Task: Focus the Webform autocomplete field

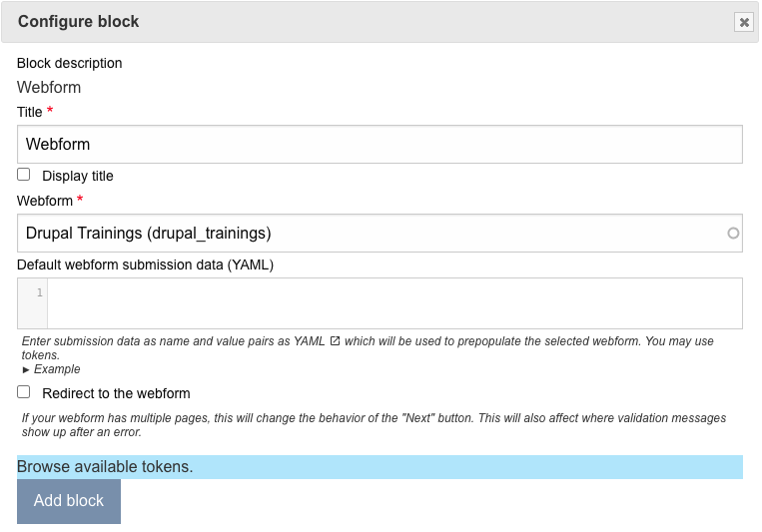Action: coord(370,234)
